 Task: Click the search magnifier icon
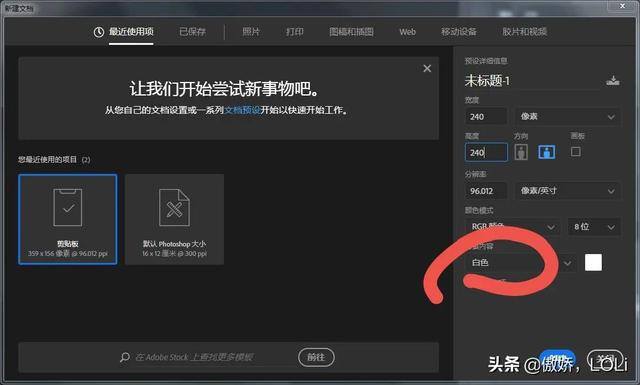click(125, 357)
